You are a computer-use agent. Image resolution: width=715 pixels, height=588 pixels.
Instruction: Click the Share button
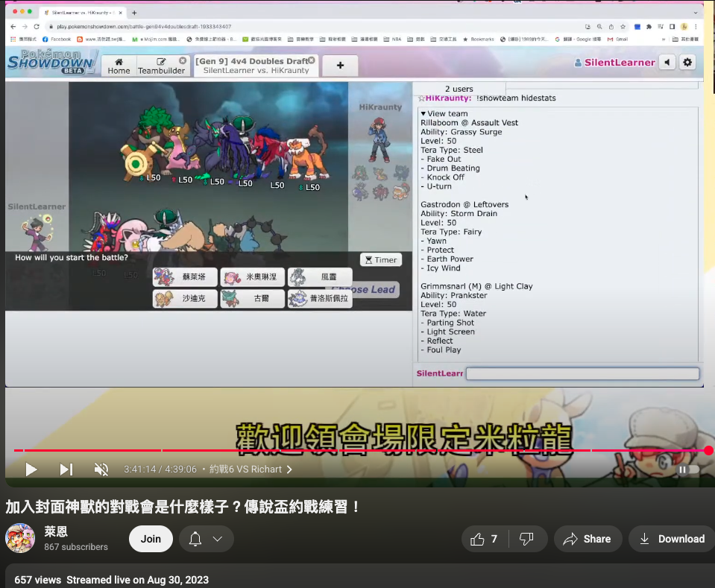coord(588,539)
